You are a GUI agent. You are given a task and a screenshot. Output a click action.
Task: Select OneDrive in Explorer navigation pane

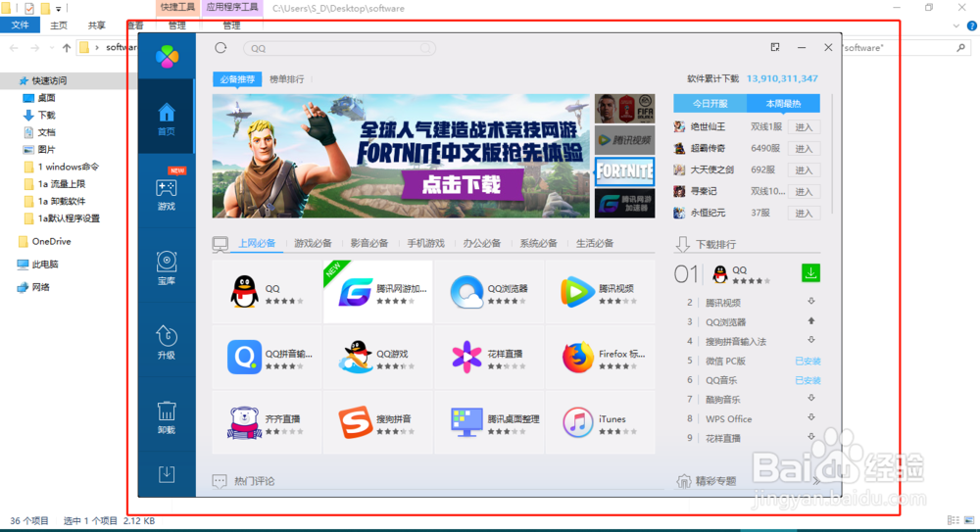pos(51,241)
